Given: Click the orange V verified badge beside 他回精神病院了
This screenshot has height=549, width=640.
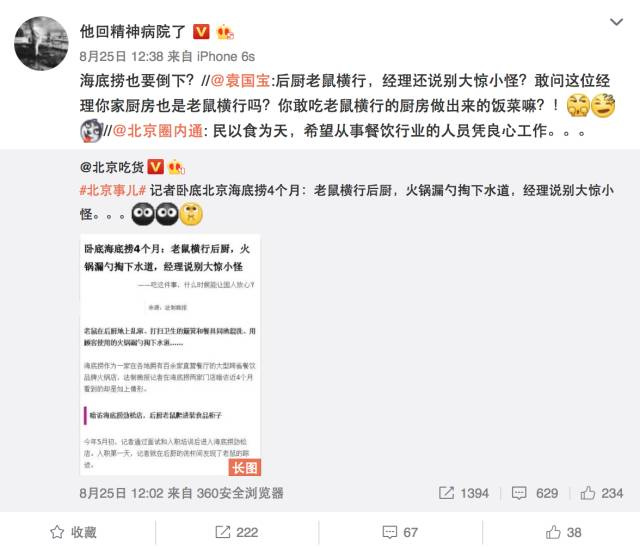Looking at the screenshot, I should pyautogui.click(x=201, y=32).
